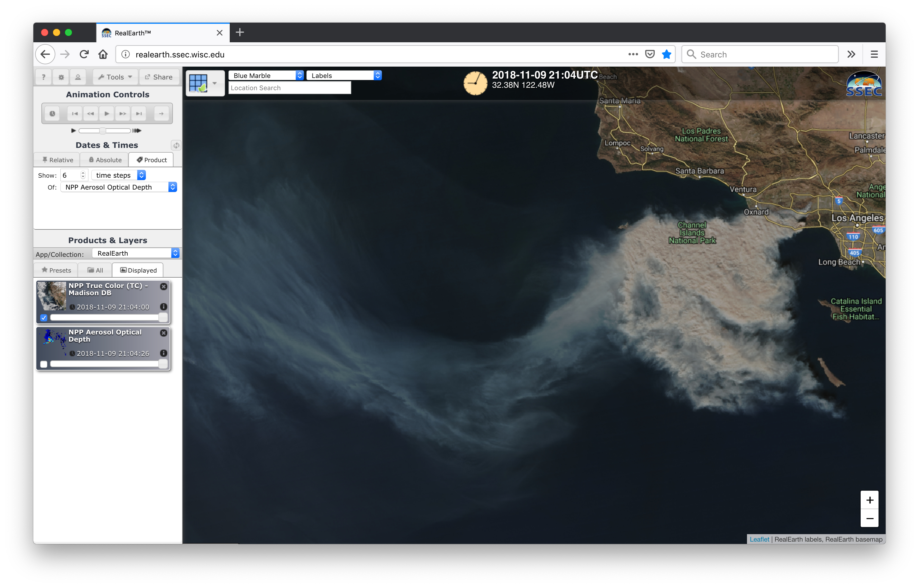Viewport: 919px width, 588px height.
Task: Open the help question mark button
Action: [x=43, y=77]
